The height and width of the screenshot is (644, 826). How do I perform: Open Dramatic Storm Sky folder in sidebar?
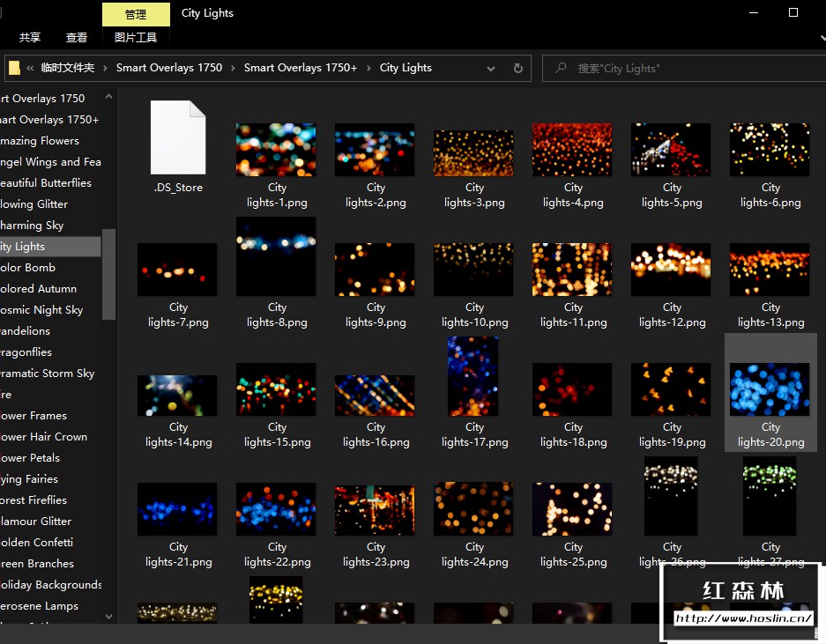coord(47,374)
